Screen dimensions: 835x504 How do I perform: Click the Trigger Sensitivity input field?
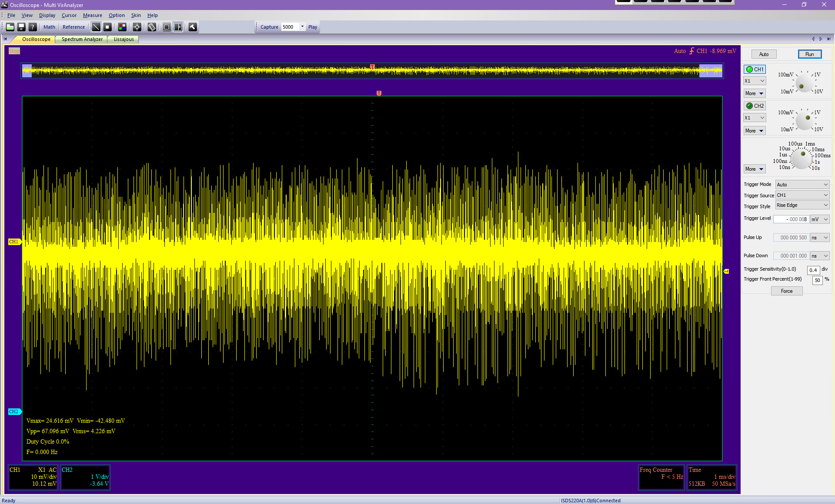coord(813,270)
